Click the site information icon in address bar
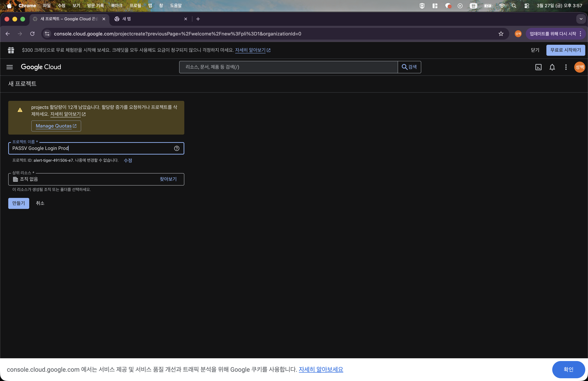 click(47, 34)
